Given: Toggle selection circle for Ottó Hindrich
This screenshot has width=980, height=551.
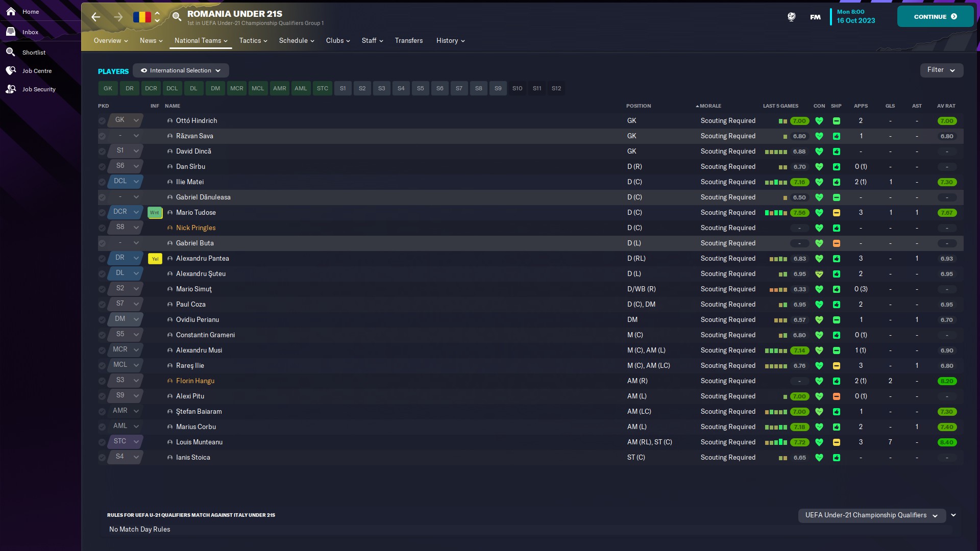Looking at the screenshot, I should (x=102, y=121).
